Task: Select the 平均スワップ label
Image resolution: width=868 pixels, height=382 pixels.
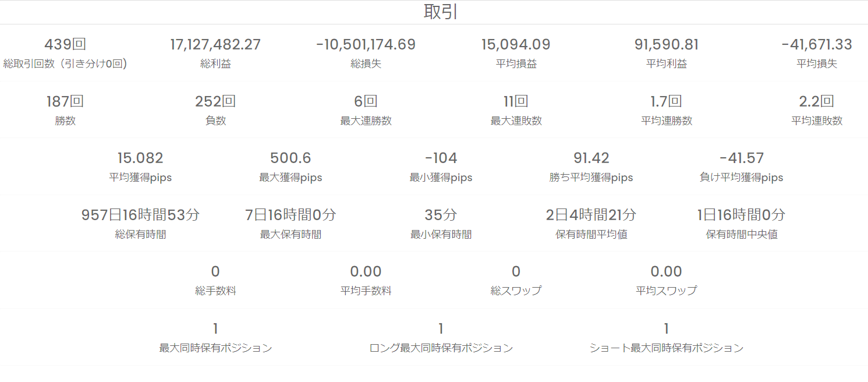Action: click(666, 291)
